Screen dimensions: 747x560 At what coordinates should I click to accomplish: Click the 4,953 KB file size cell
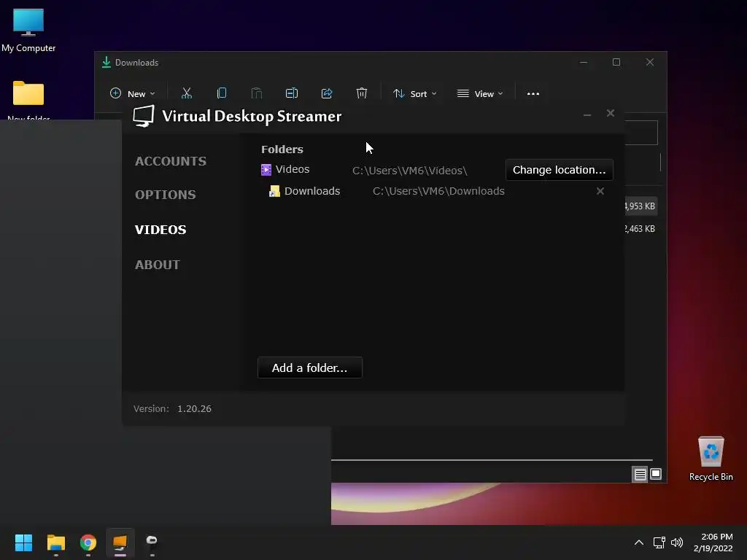coord(640,206)
